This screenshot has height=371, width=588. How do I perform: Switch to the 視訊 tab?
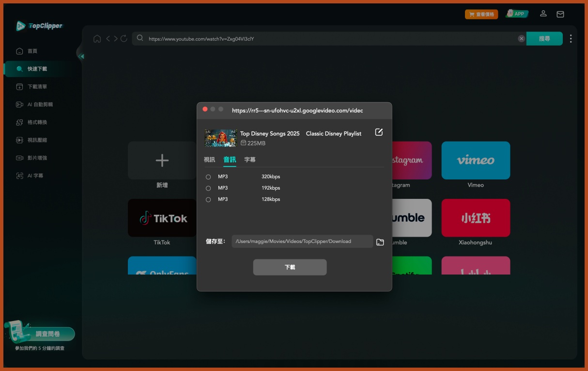click(x=209, y=160)
